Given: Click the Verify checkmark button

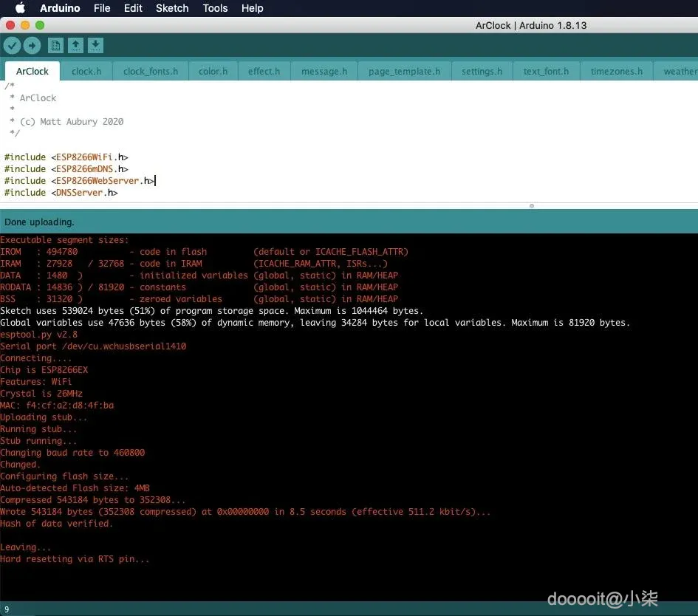Looking at the screenshot, I should 12,45.
